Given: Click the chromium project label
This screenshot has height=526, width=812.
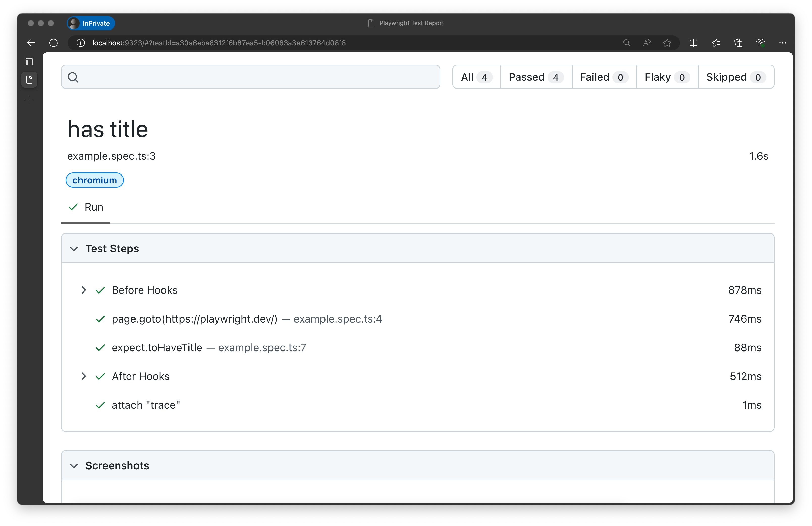Looking at the screenshot, I should [x=95, y=180].
